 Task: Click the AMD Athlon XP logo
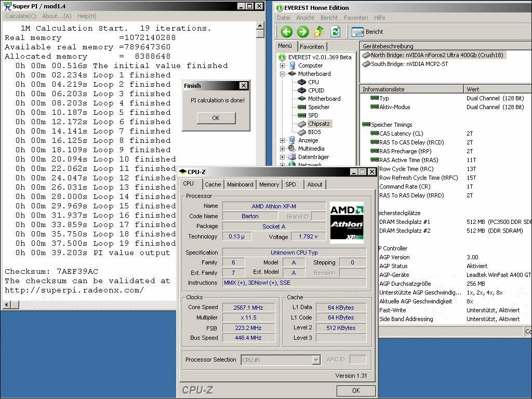347,222
